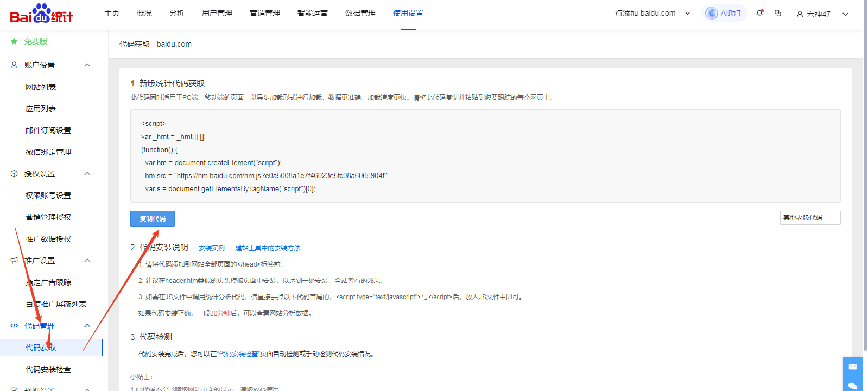Open 用户管理 in top navigation
The width and height of the screenshot is (868, 391).
[217, 13]
